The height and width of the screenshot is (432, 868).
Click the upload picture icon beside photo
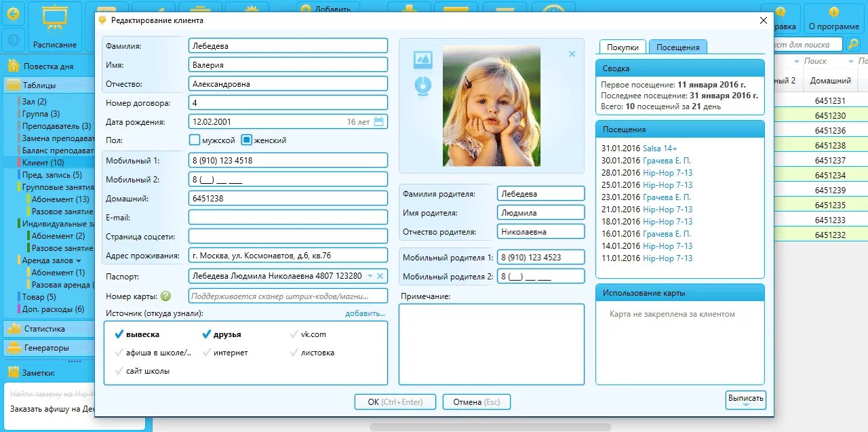point(423,60)
